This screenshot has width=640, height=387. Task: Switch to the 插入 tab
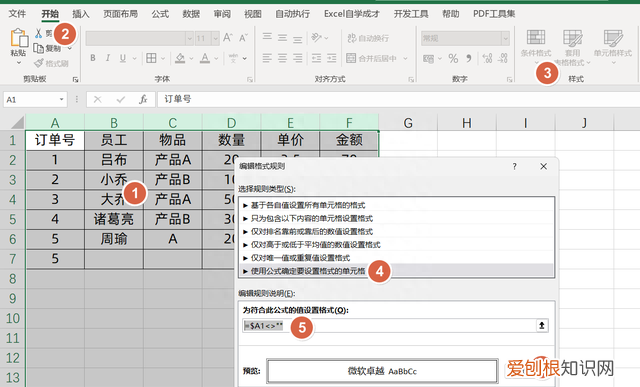pyautogui.click(x=81, y=13)
